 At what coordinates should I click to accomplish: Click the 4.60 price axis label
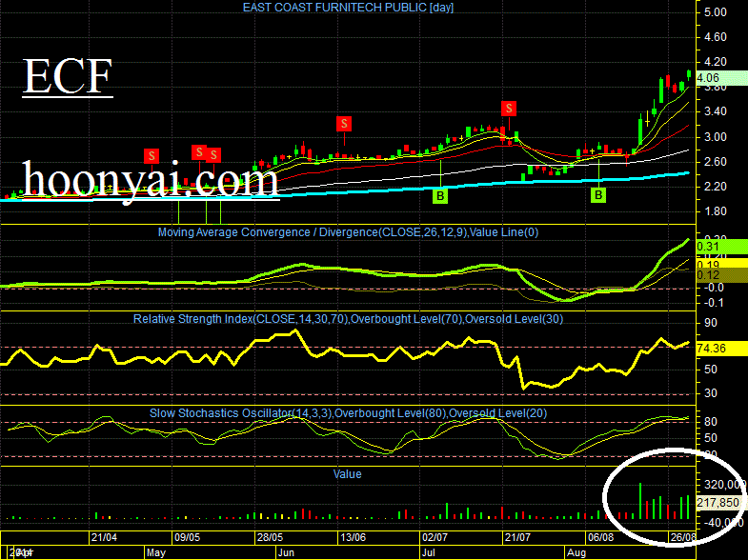point(715,37)
